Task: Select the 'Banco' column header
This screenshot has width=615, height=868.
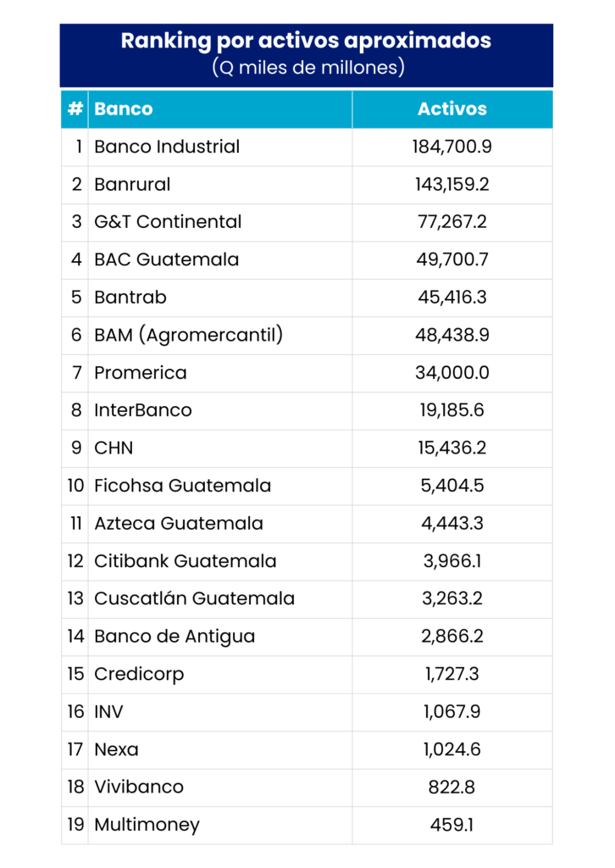Action: [124, 108]
